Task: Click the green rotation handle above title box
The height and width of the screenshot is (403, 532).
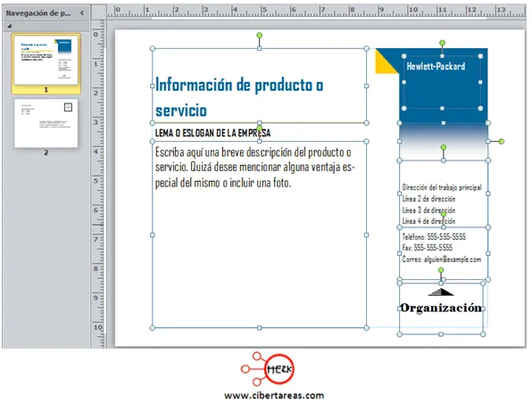Action: [x=259, y=36]
